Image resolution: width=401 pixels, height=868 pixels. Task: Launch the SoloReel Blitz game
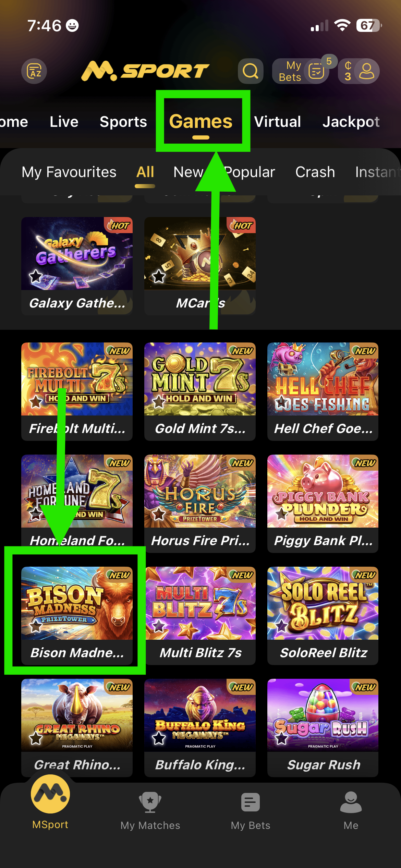[x=323, y=616]
